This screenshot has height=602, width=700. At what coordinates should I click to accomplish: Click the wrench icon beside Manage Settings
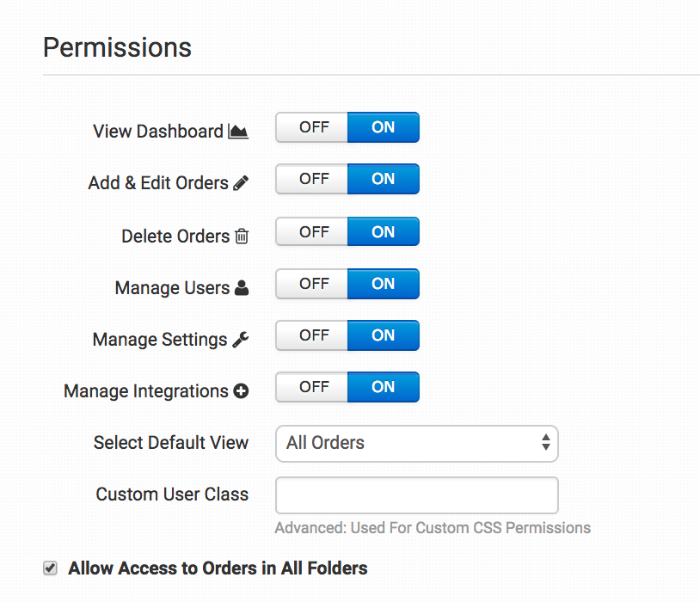click(x=241, y=340)
